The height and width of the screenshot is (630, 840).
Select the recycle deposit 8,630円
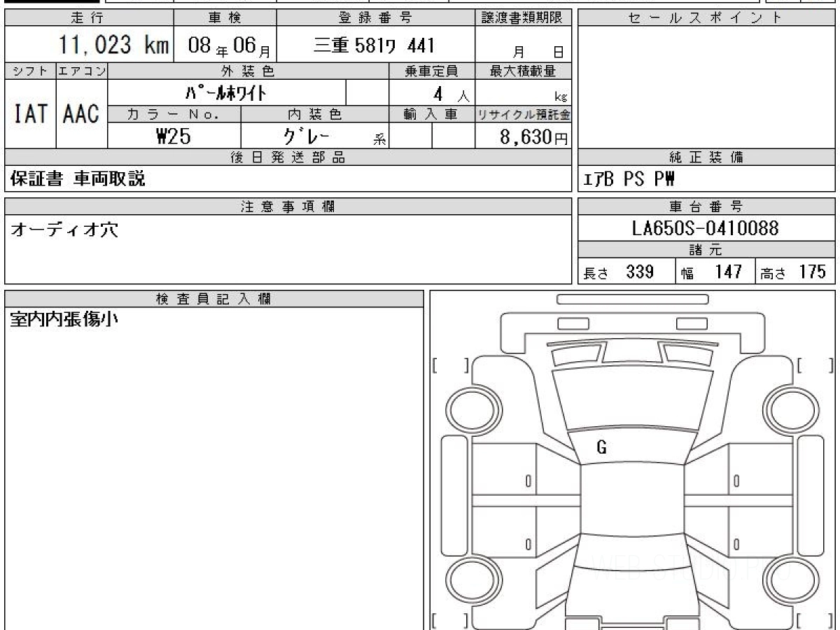[x=534, y=137]
